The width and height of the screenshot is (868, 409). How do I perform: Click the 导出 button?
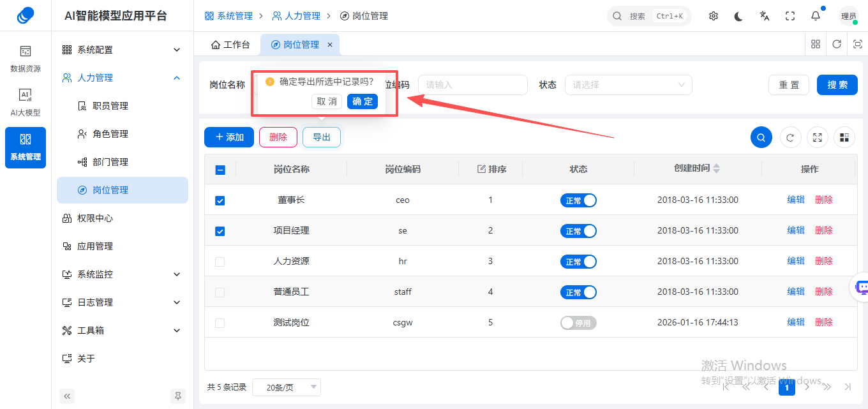click(322, 137)
